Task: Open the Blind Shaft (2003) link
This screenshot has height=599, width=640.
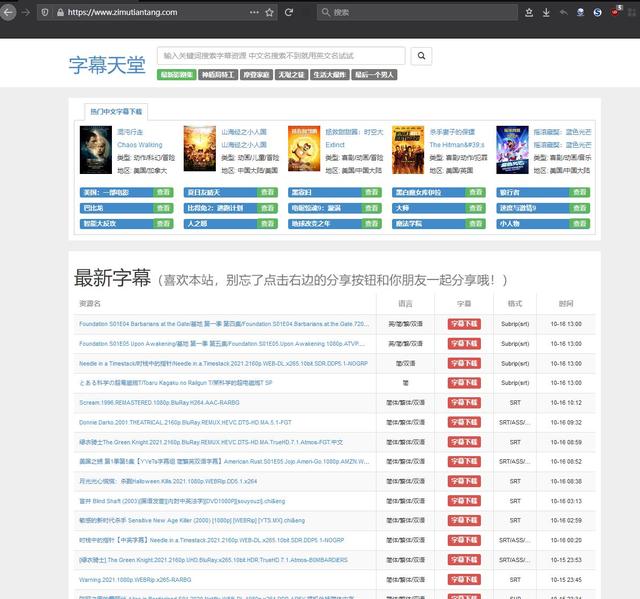Action: pos(182,501)
